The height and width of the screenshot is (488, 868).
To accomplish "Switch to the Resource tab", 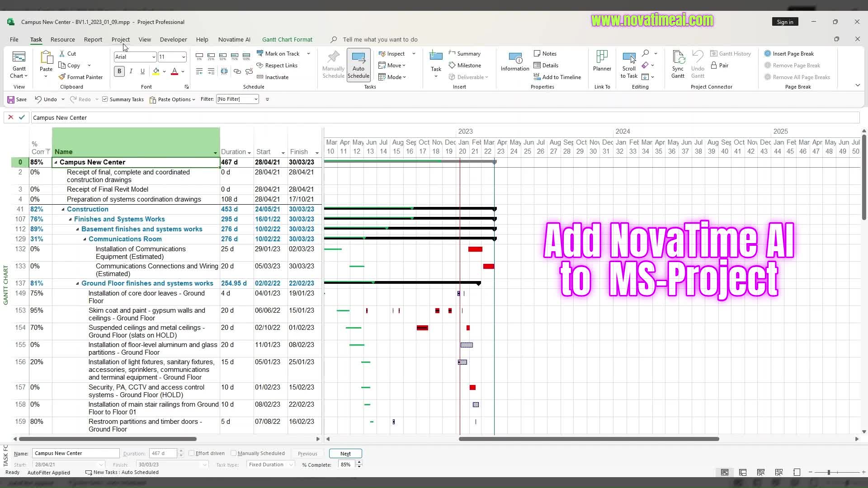I will coord(63,39).
